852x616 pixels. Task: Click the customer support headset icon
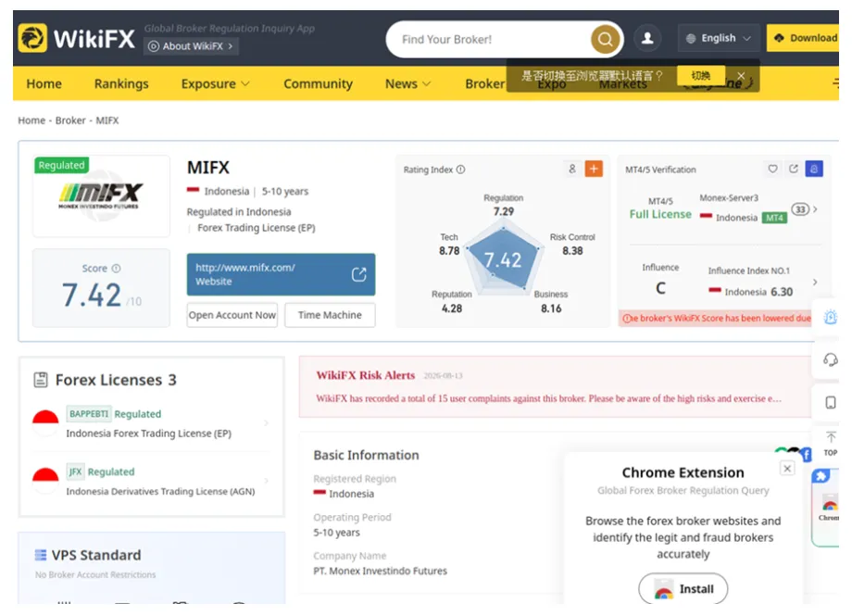pos(831,359)
